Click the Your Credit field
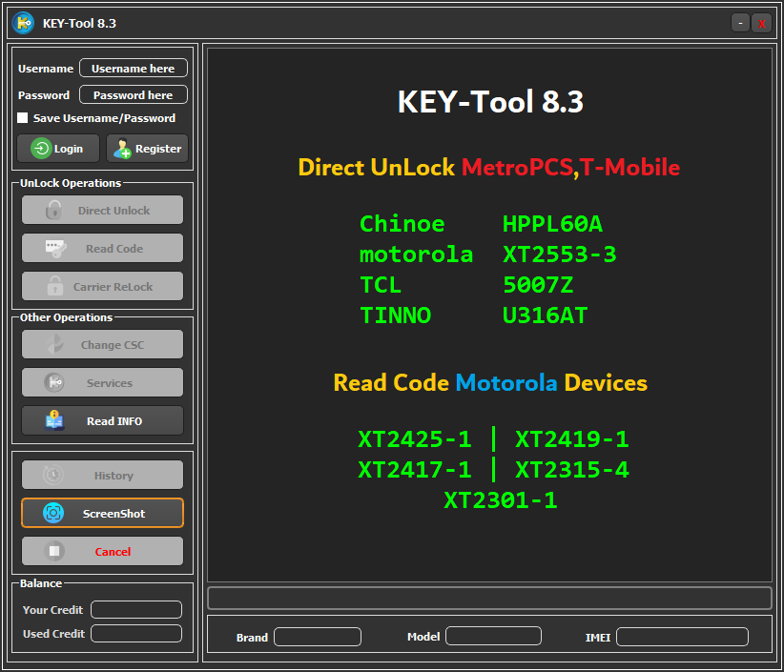 pyautogui.click(x=136, y=609)
